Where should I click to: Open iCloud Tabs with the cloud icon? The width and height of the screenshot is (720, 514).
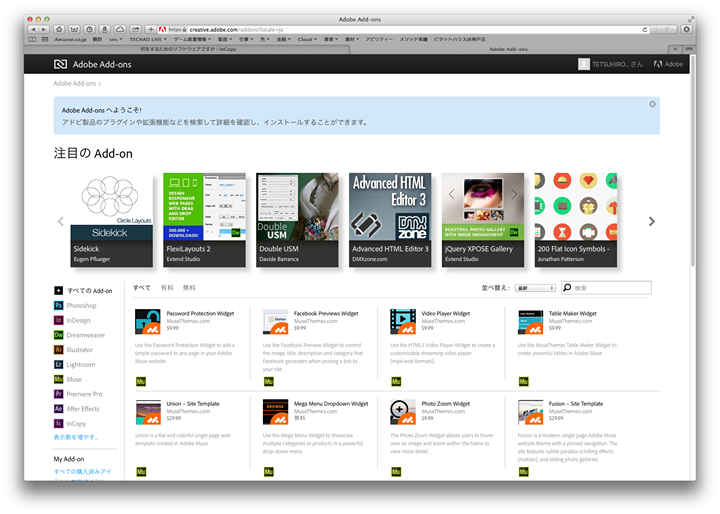(120, 29)
